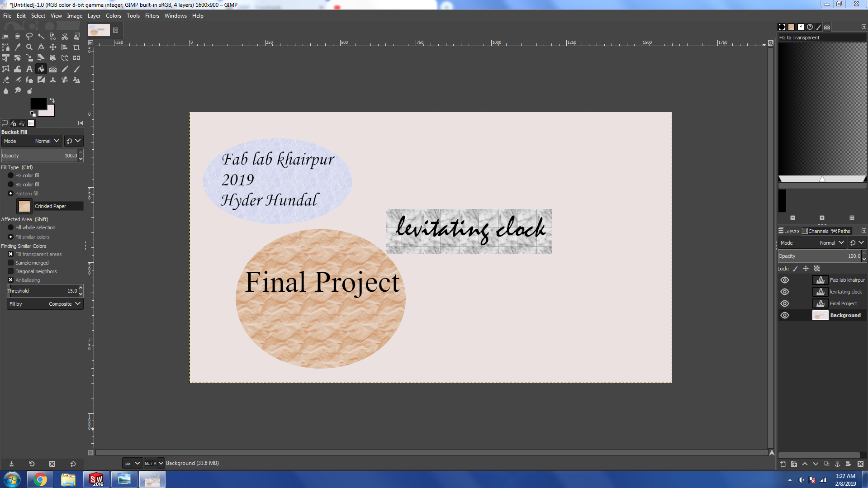Screen dimensions: 868x488
Task: Open Google Chrome from the taskbar
Action: 40,479
